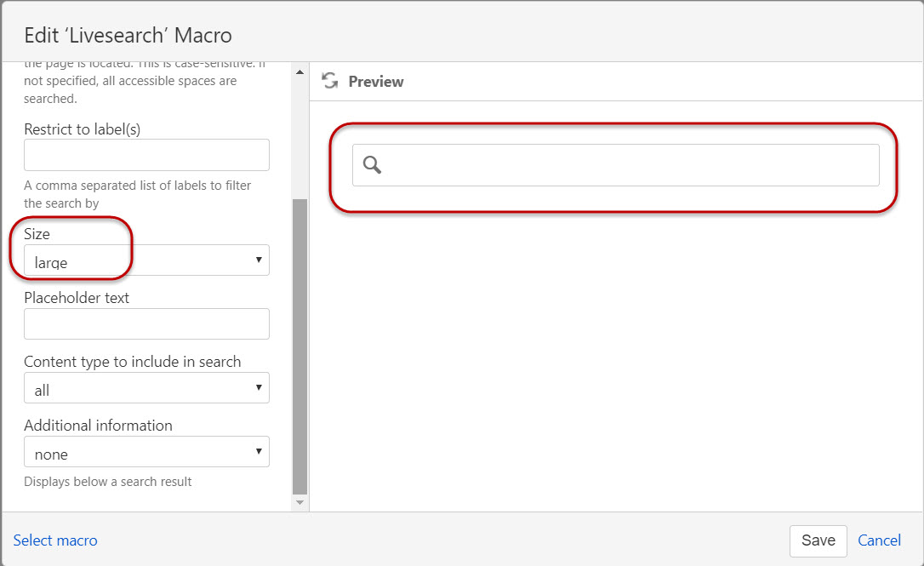
Task: Focus the Placeholder text input field
Action: pos(146,323)
